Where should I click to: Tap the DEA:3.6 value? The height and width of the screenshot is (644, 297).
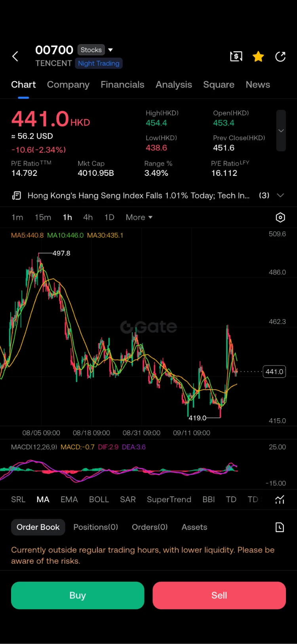click(x=134, y=447)
